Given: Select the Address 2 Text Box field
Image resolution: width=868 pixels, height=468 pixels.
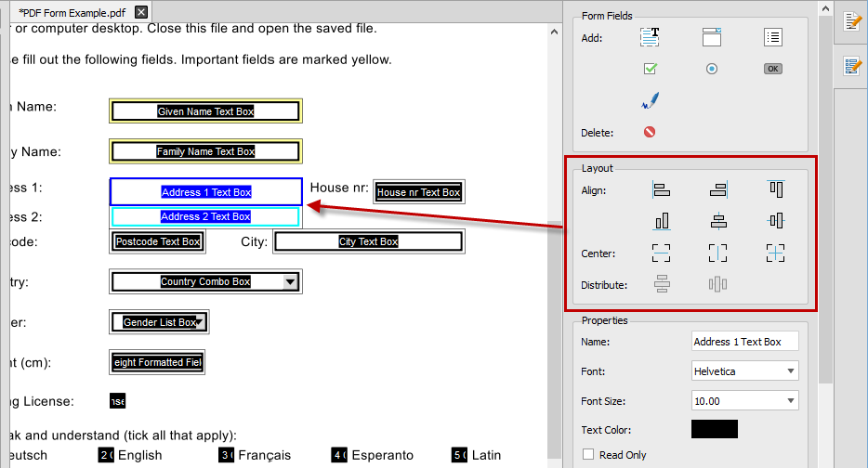Looking at the screenshot, I should tap(205, 216).
